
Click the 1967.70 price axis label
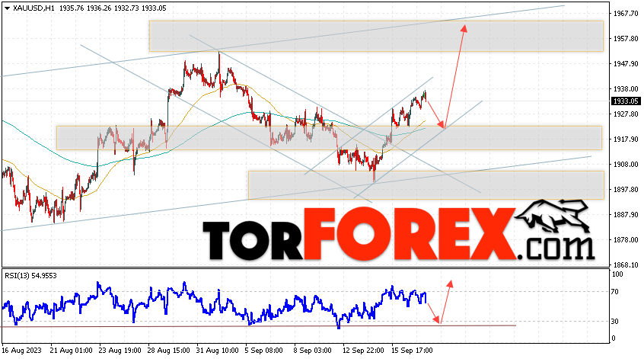pos(626,14)
